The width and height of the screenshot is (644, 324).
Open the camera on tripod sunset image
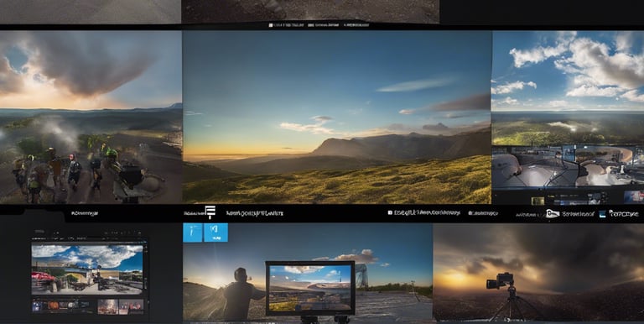click(x=539, y=273)
